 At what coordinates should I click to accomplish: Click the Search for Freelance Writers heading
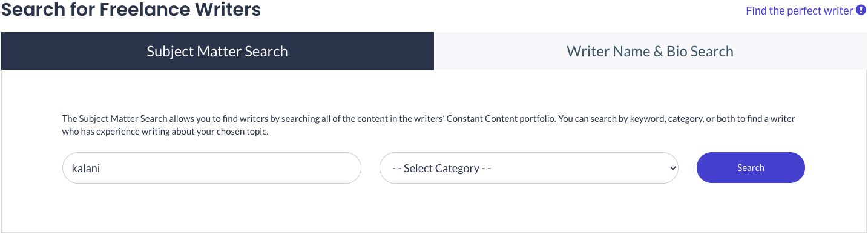131,10
